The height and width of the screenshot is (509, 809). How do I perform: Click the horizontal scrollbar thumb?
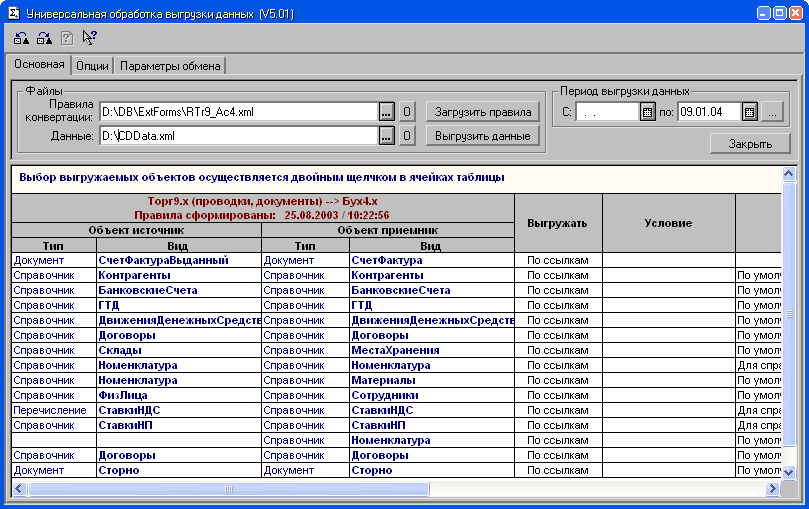229,488
